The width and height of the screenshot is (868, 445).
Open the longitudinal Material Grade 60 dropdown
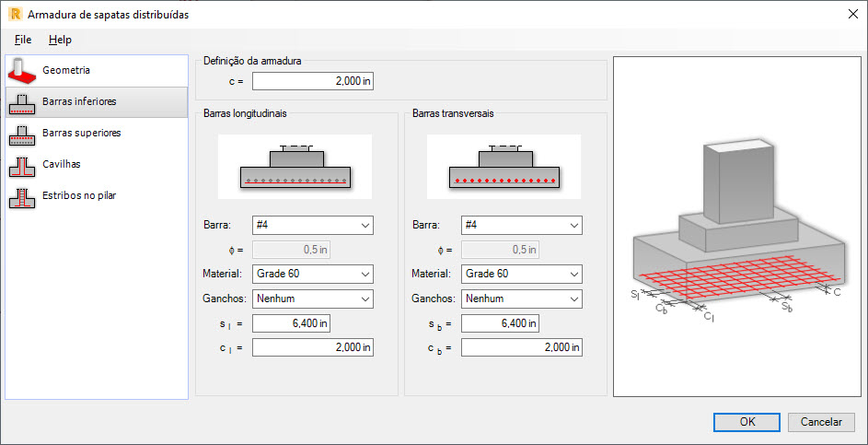coord(313,274)
